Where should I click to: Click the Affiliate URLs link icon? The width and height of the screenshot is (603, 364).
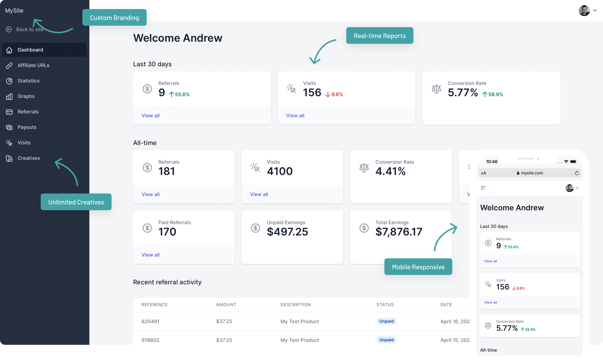(x=9, y=65)
